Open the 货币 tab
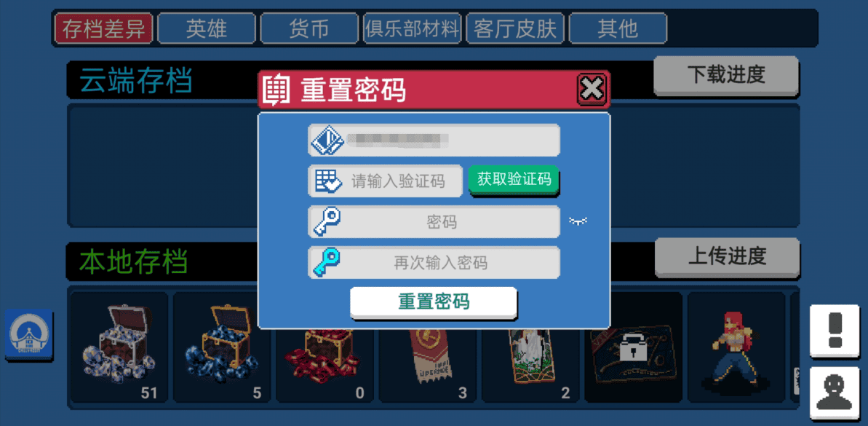The width and height of the screenshot is (868, 426). point(309,28)
